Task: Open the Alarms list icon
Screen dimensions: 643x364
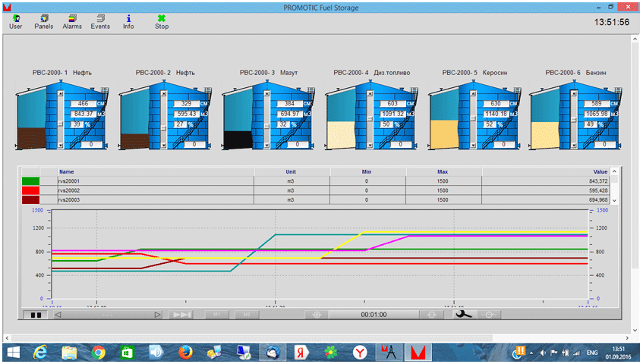Action: (72, 20)
